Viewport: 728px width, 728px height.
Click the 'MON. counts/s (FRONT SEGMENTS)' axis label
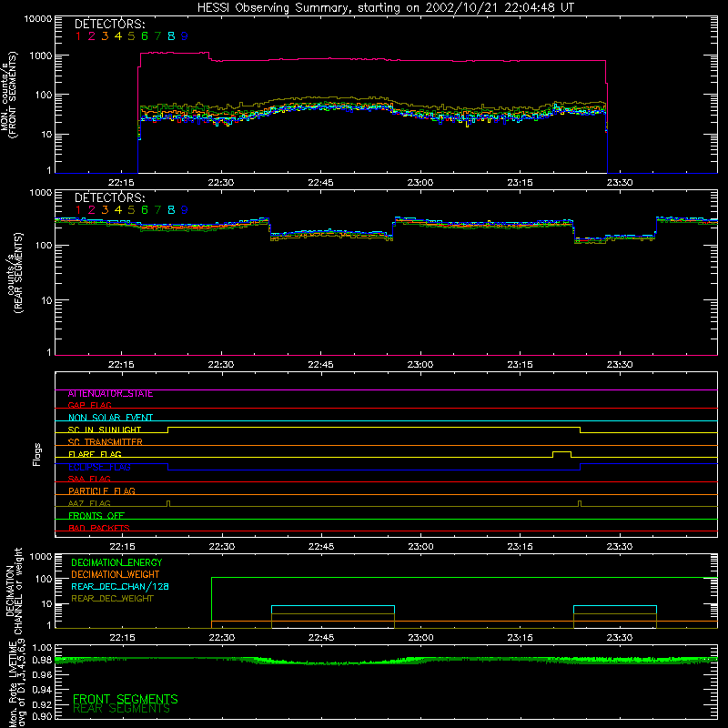(x=8, y=95)
